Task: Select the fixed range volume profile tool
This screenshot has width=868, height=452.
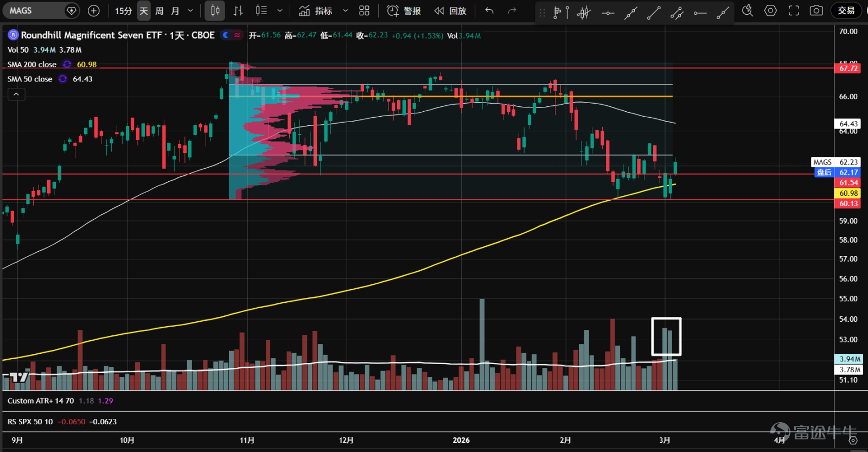Action: 560,12
